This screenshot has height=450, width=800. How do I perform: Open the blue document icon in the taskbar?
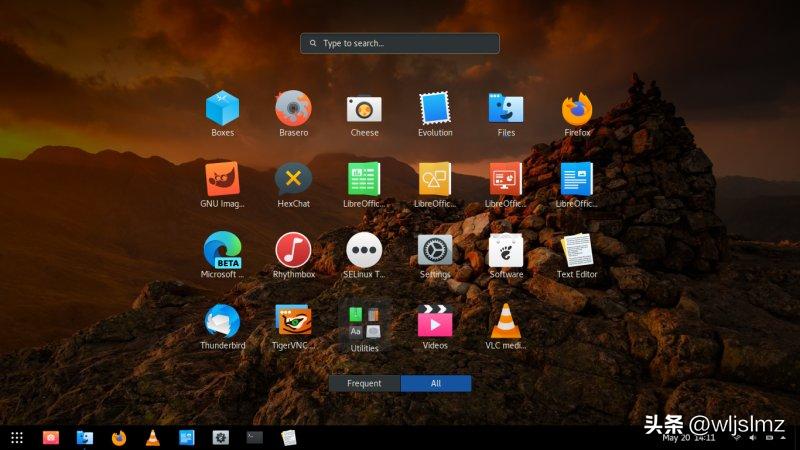(x=187, y=438)
